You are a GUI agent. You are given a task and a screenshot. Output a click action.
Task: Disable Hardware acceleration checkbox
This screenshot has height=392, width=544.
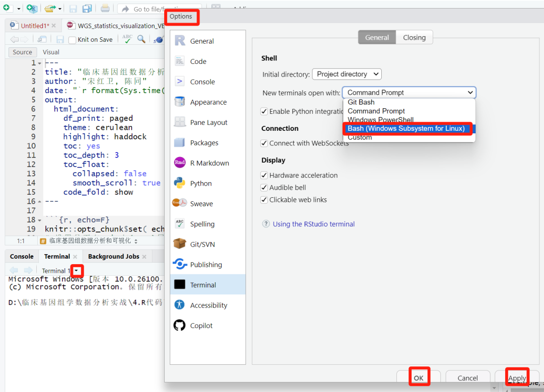pos(264,176)
